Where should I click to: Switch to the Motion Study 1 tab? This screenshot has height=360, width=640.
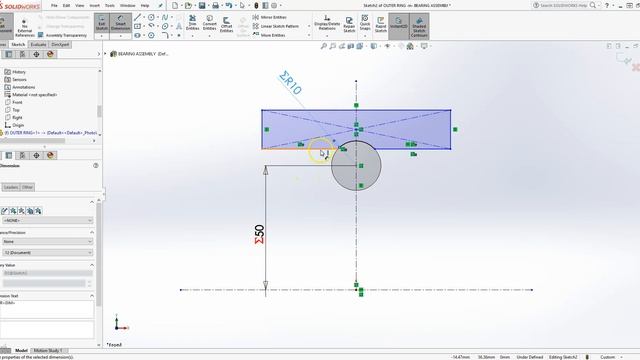pyautogui.click(x=48, y=351)
